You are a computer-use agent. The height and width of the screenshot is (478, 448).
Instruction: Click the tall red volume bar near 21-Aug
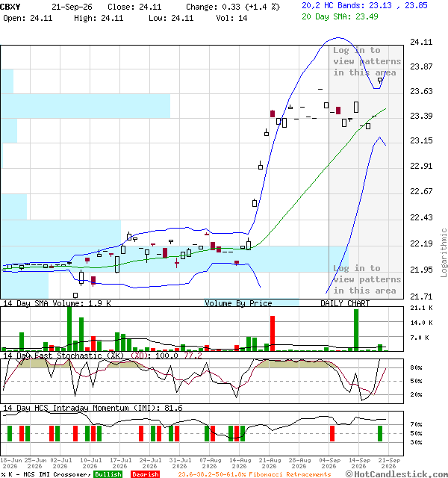tap(273, 334)
